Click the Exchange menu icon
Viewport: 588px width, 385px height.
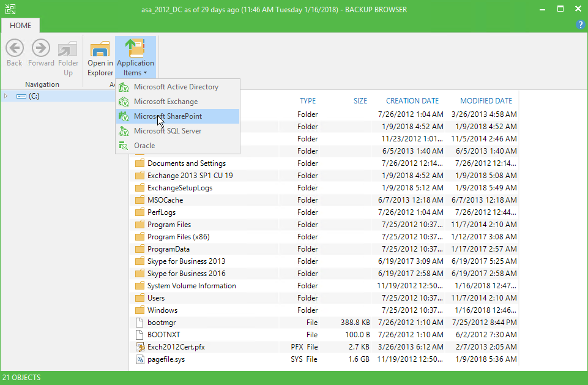point(124,102)
